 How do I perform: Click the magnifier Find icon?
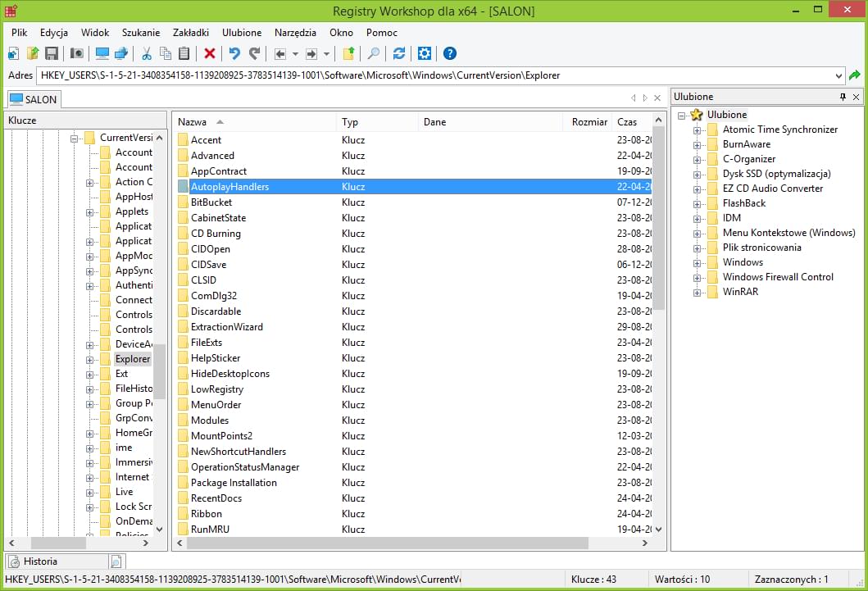pyautogui.click(x=373, y=54)
